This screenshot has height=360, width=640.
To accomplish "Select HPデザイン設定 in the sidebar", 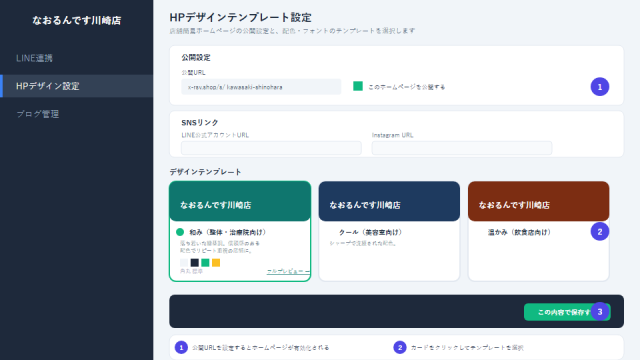I will (x=76, y=86).
